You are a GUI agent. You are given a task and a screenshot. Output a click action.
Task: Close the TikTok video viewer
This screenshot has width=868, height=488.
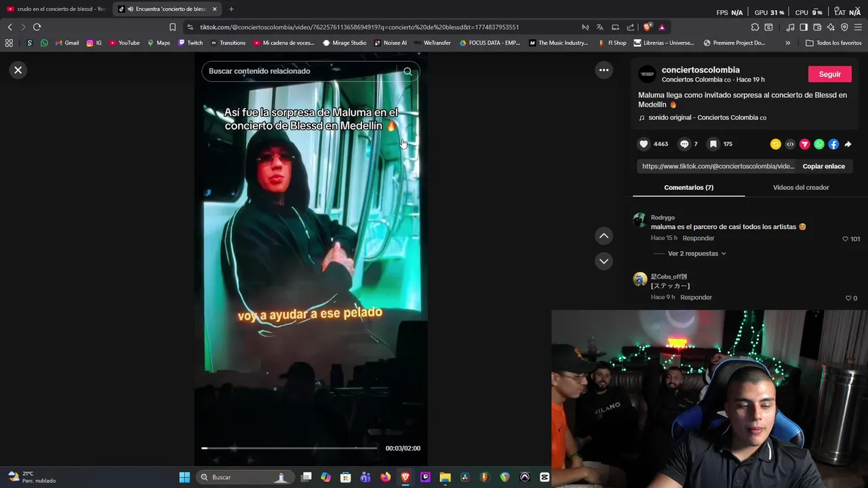(18, 70)
